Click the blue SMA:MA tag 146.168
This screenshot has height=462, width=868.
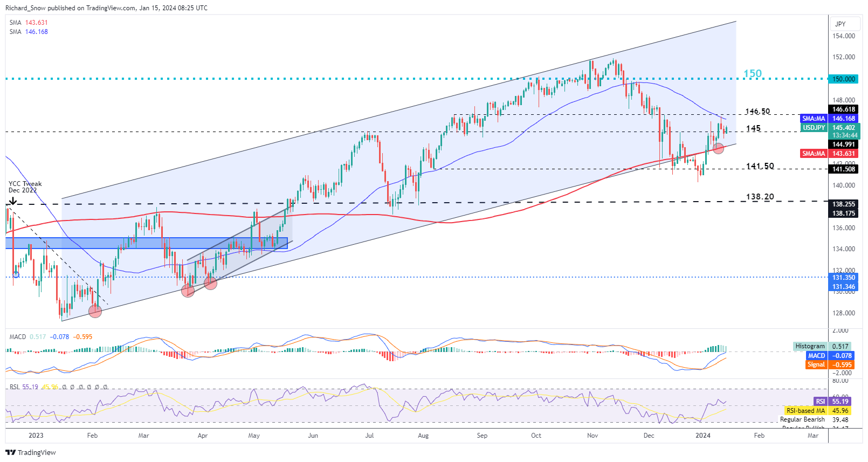(x=829, y=119)
